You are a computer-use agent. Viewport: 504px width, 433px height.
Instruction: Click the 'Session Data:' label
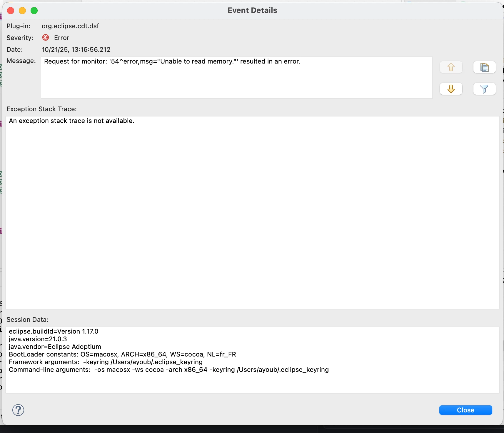[x=27, y=319]
